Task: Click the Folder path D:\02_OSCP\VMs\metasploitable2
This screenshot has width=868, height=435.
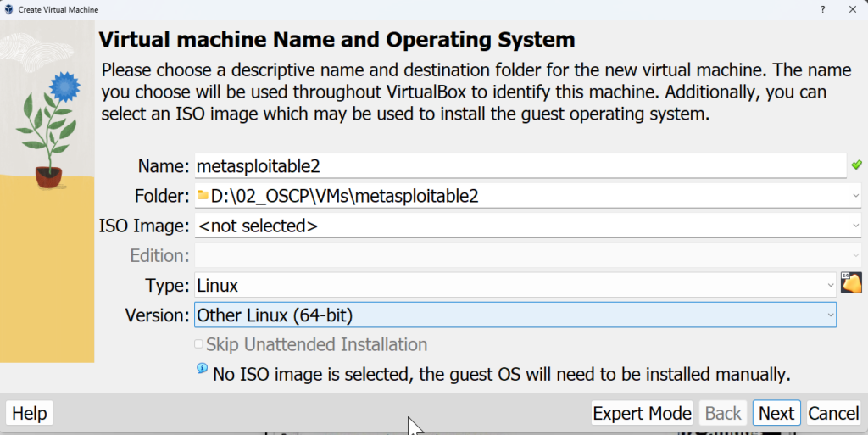Action: pyautogui.click(x=344, y=196)
